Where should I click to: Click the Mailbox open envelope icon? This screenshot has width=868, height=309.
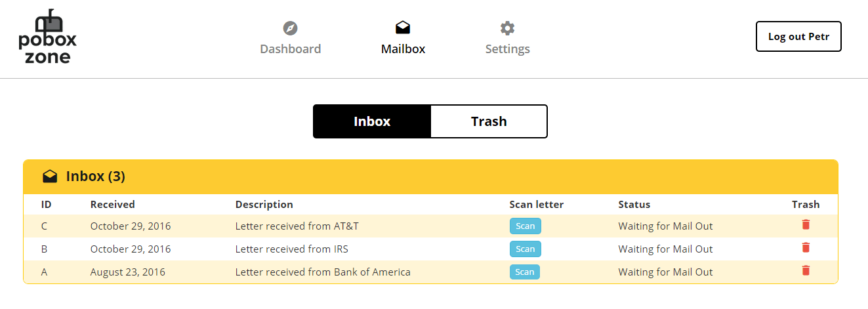click(x=403, y=28)
